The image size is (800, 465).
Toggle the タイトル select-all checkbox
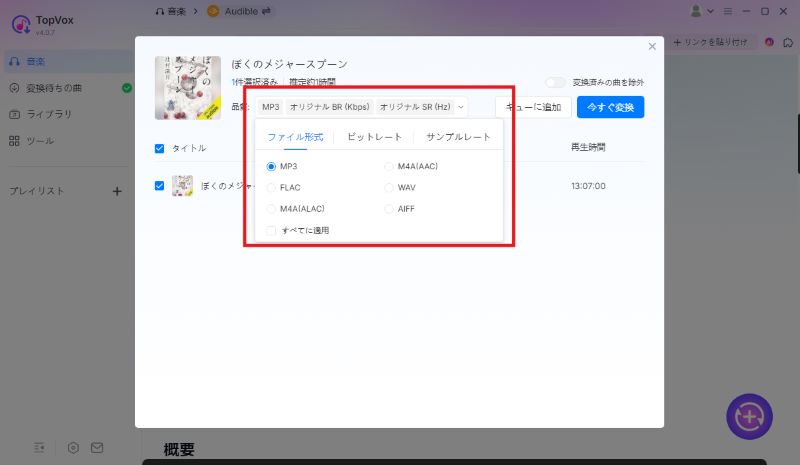coord(159,148)
